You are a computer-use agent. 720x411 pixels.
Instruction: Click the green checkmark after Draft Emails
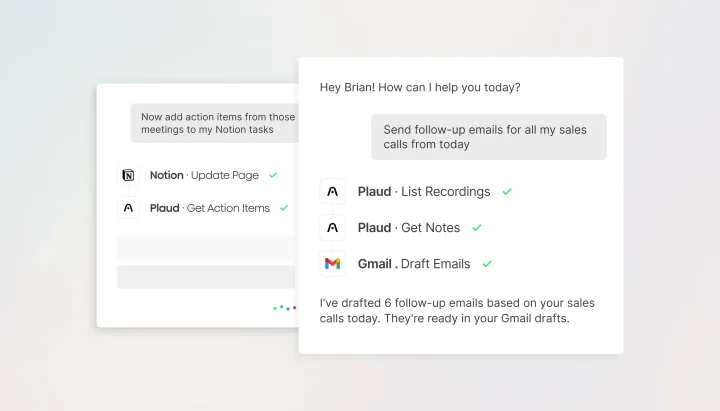(487, 264)
